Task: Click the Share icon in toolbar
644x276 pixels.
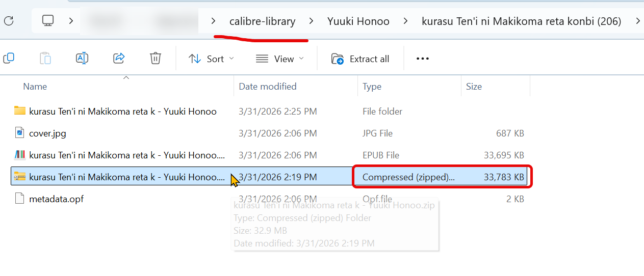Action: pyautogui.click(x=119, y=59)
